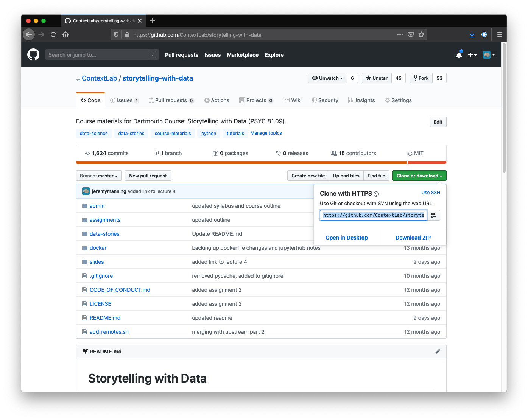The image size is (528, 420).
Task: Reload the page in browser
Action: click(53, 34)
